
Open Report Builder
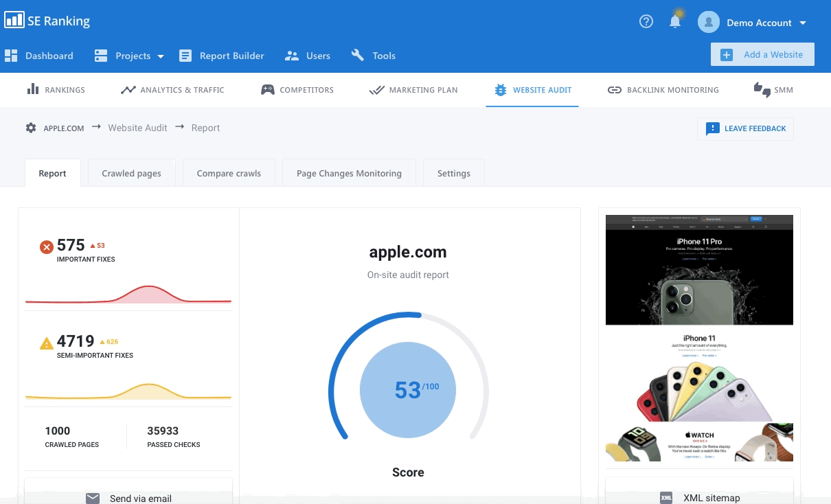click(231, 56)
